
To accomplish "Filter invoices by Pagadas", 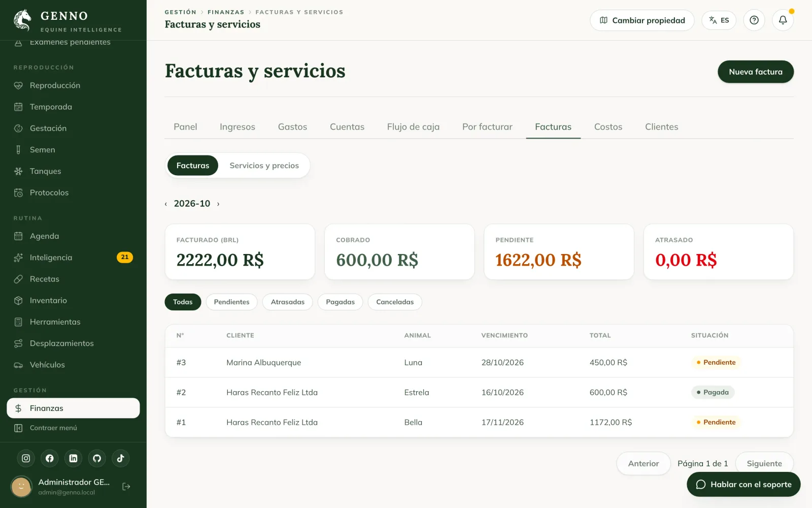I will (x=340, y=302).
